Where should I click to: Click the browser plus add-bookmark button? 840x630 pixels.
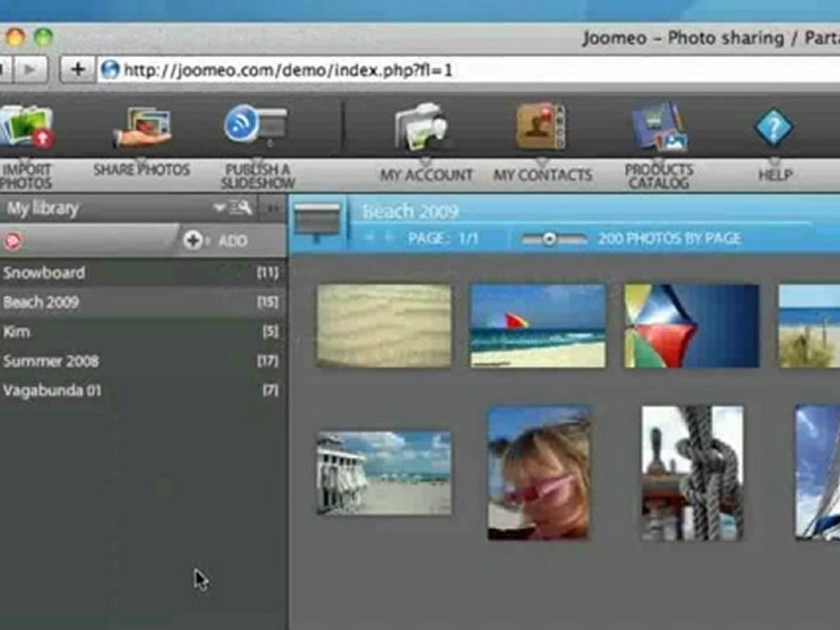pos(78,69)
